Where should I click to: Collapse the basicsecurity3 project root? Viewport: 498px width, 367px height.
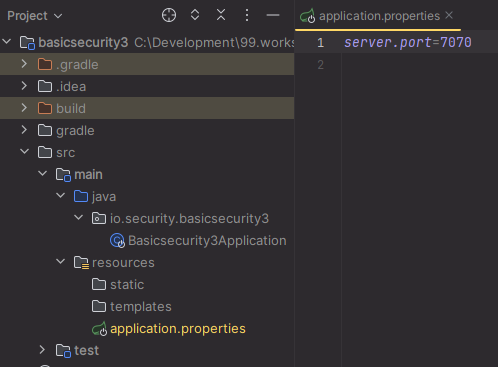pos(7,42)
